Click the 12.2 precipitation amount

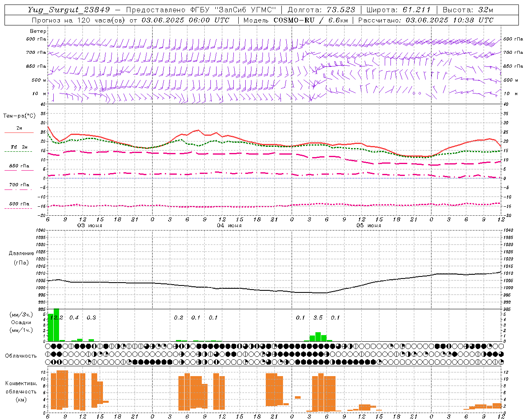point(56,317)
